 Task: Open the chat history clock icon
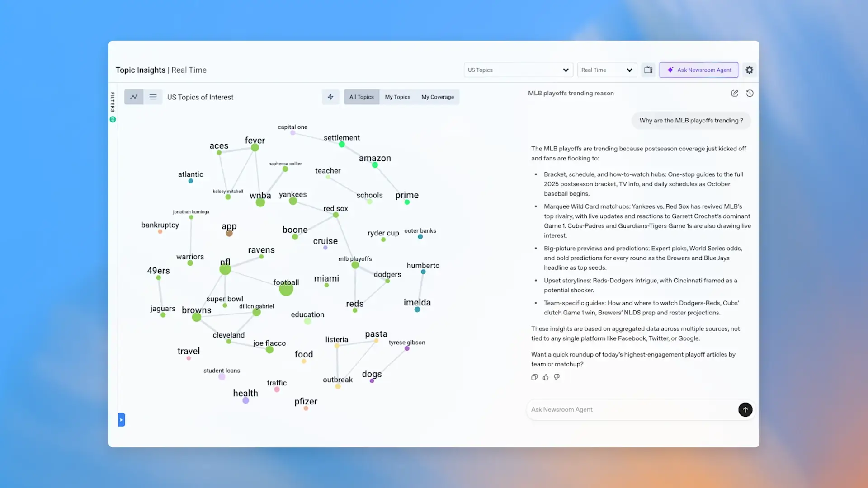point(750,93)
